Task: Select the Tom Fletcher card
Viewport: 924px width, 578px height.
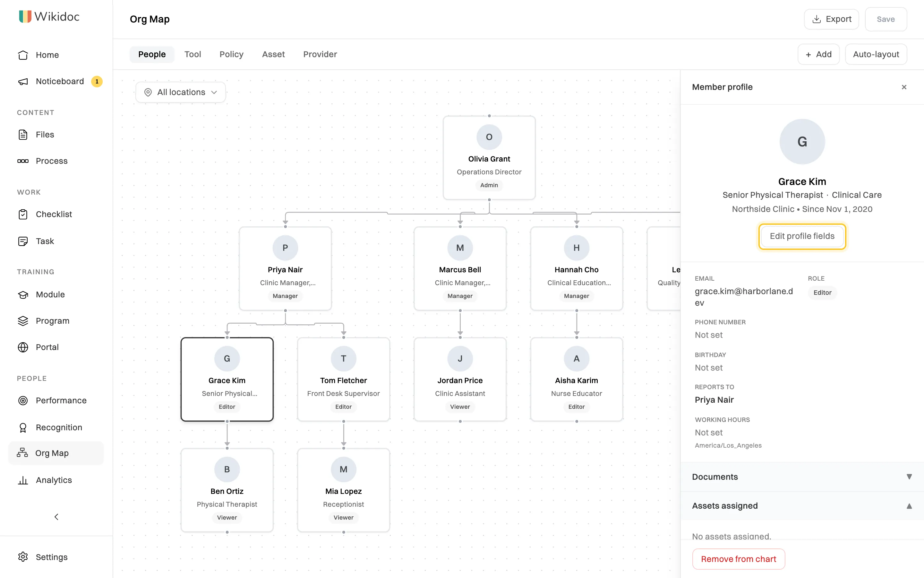Action: (344, 380)
